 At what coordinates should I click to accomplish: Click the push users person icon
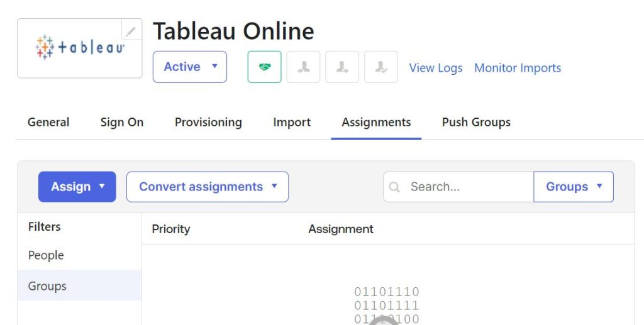click(x=342, y=67)
